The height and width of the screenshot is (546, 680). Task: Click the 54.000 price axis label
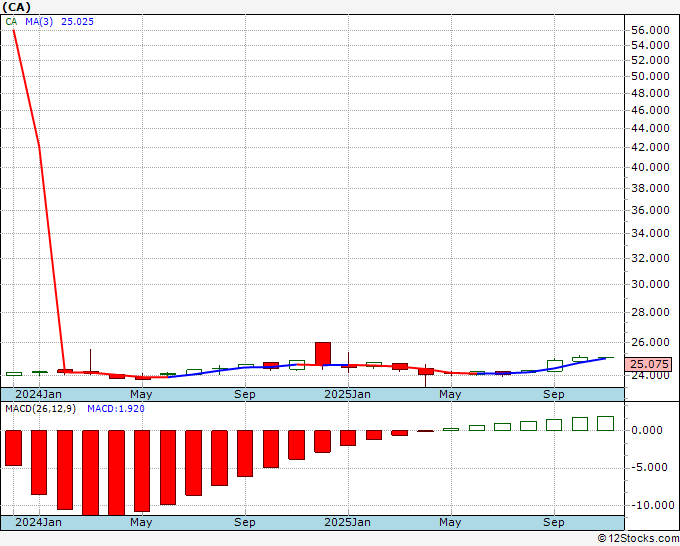click(x=650, y=45)
